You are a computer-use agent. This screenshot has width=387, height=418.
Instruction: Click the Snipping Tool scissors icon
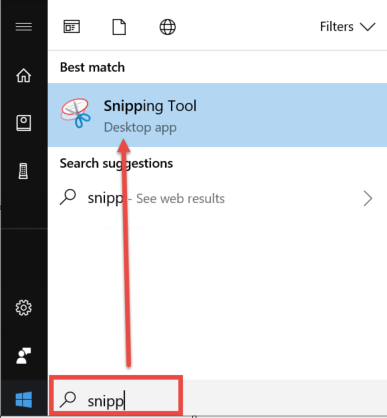click(x=76, y=113)
